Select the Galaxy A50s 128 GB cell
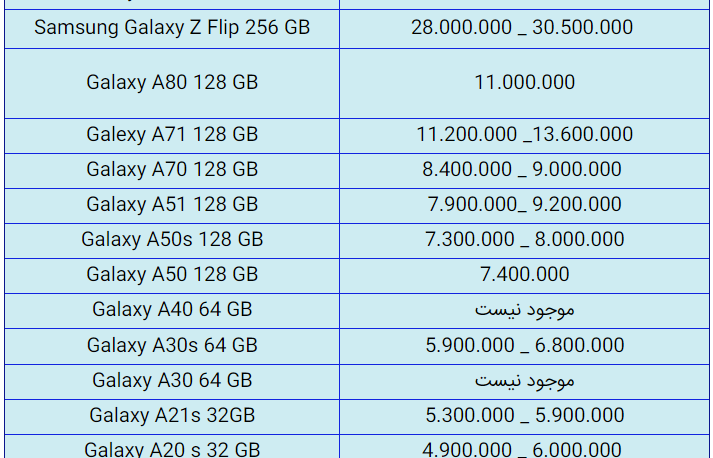The image size is (713, 458). click(172, 239)
